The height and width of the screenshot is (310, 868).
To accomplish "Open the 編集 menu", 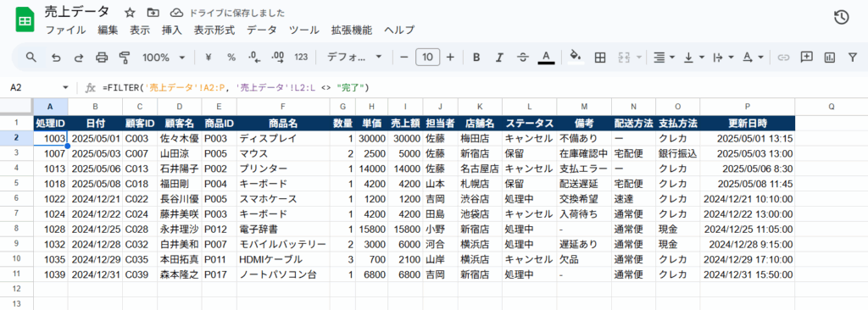I will tap(108, 30).
